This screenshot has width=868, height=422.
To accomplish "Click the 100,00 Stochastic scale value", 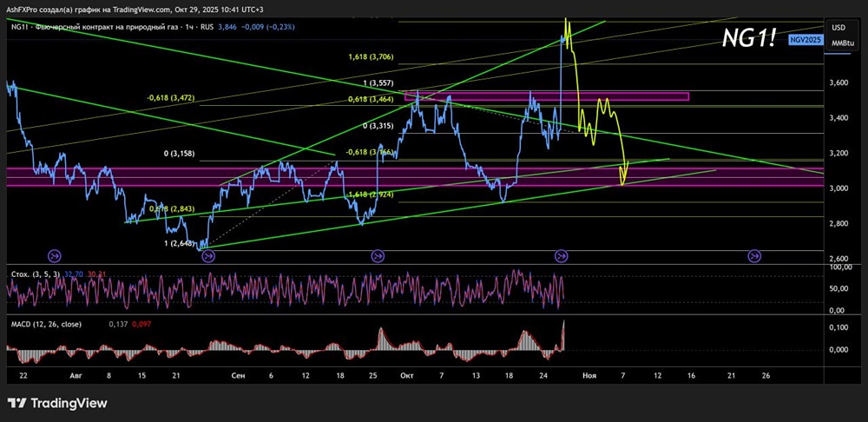I will pyautogui.click(x=841, y=267).
